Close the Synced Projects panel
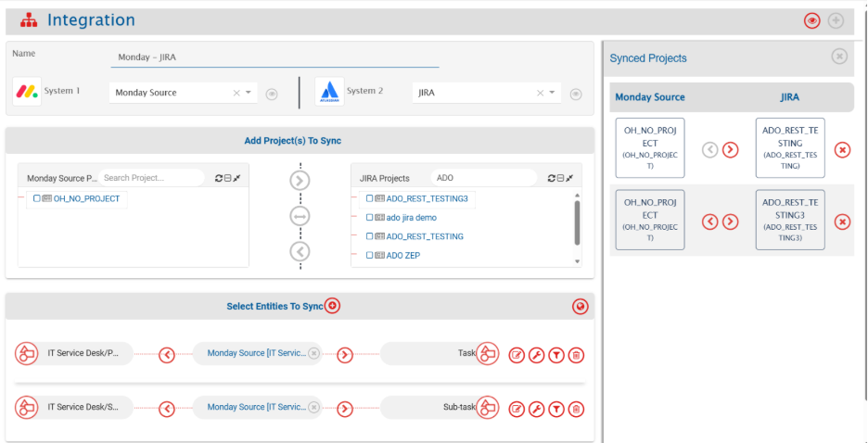The height and width of the screenshot is (443, 868). point(839,57)
